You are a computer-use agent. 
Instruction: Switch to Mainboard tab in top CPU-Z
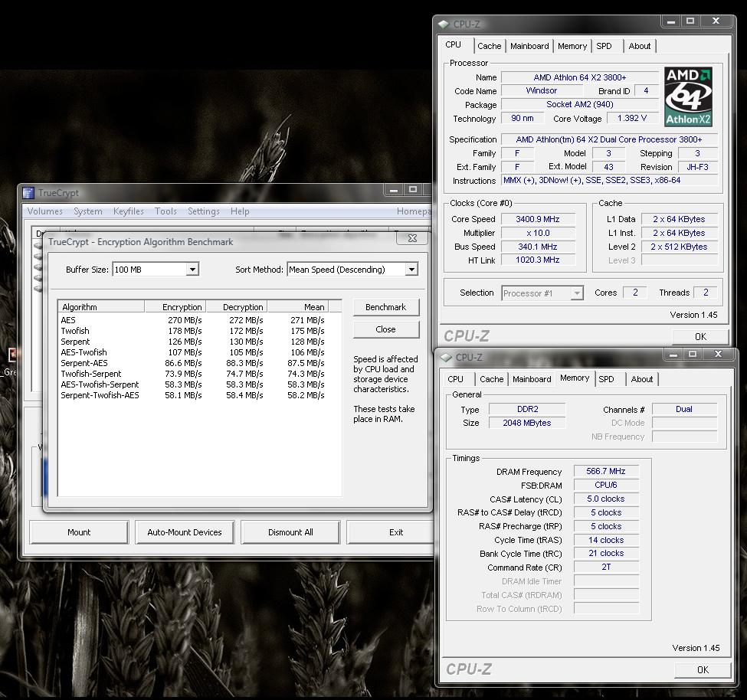click(x=529, y=46)
